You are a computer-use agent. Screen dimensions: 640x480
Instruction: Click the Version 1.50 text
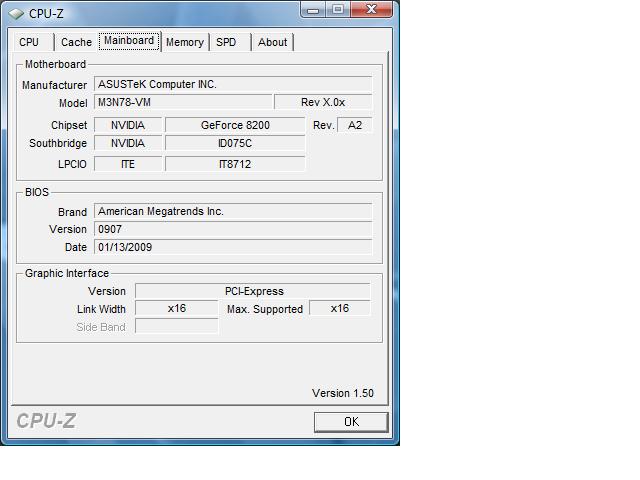[x=343, y=393]
